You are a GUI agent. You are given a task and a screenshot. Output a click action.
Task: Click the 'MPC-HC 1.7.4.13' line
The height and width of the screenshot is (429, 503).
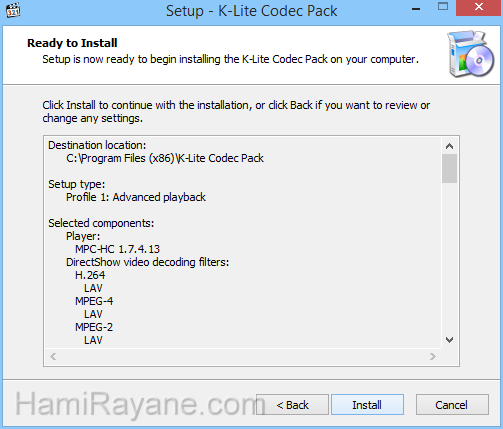tap(117, 249)
